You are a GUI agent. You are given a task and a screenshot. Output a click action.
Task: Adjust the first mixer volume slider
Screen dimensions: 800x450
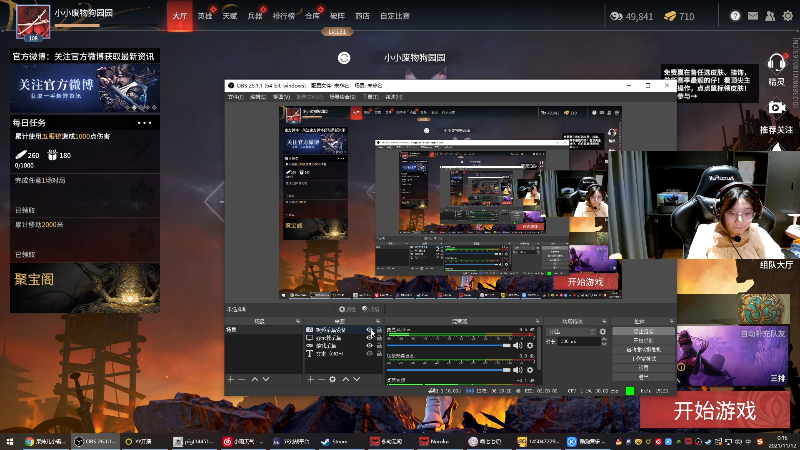pos(448,345)
